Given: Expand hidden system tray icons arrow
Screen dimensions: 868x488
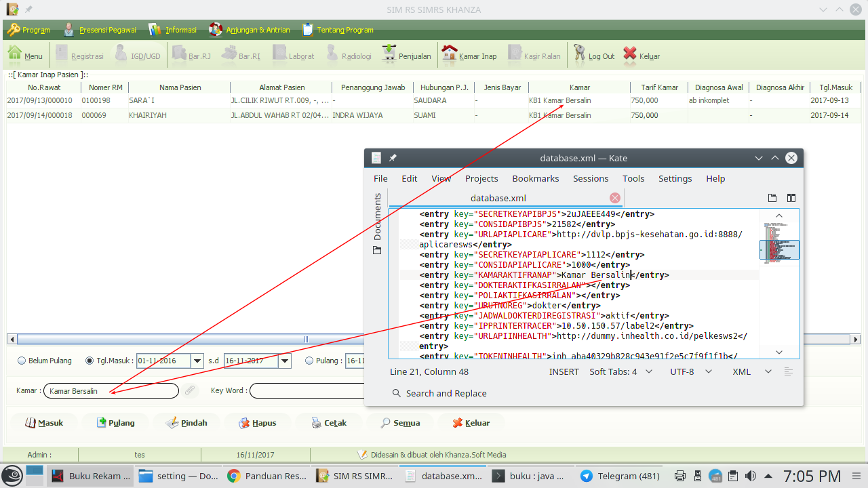Looking at the screenshot, I should [768, 476].
